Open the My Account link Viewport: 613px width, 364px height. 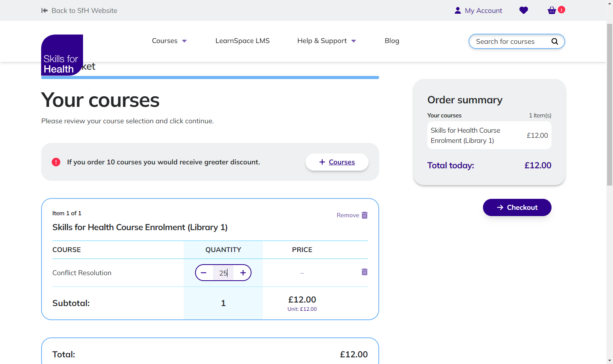[478, 11]
